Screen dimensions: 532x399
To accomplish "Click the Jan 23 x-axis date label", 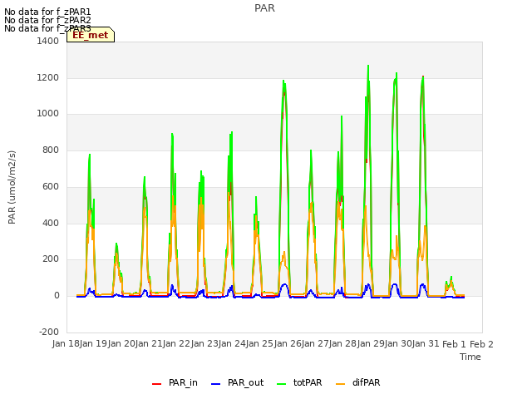I will [204, 344].
